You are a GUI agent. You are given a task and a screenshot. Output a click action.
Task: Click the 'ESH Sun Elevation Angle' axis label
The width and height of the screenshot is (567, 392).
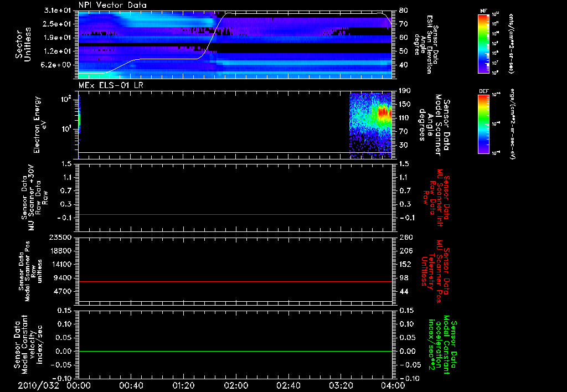coord(426,44)
